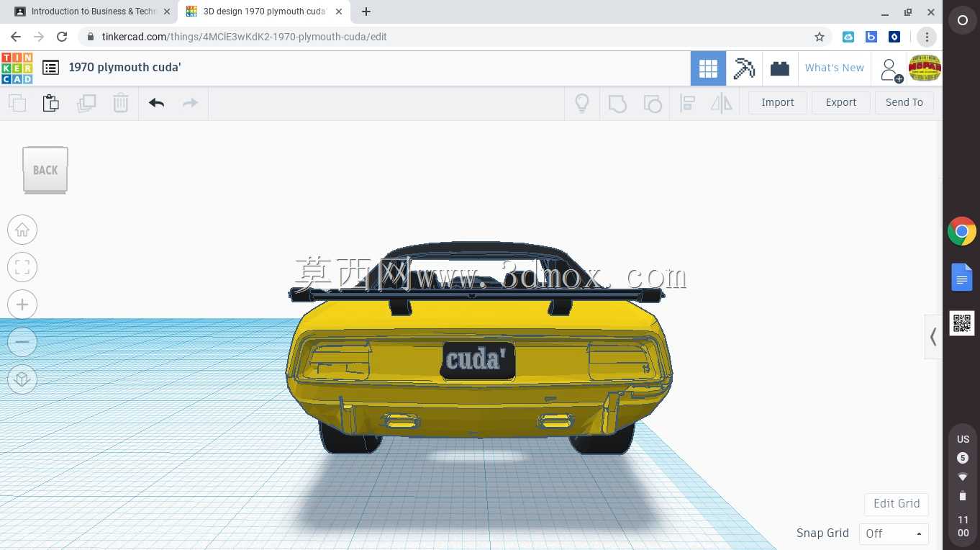This screenshot has width=980, height=550.
Task: Click the Export button
Action: tap(841, 102)
